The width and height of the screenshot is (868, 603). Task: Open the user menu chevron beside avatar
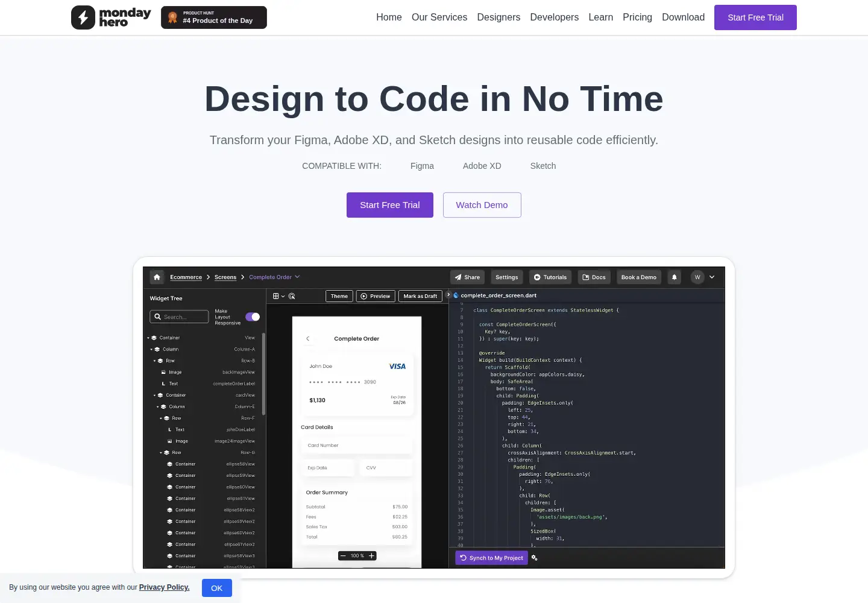pos(712,277)
